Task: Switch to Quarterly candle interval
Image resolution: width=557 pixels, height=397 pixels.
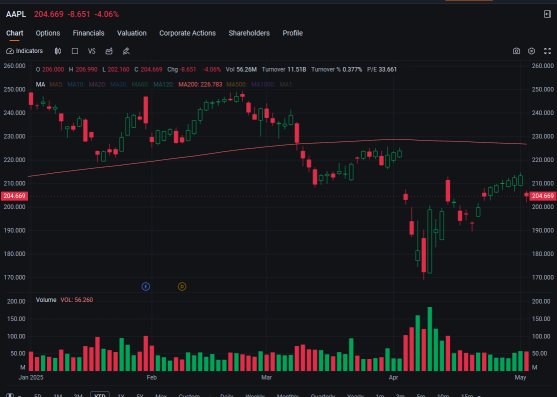Action: click(323, 395)
